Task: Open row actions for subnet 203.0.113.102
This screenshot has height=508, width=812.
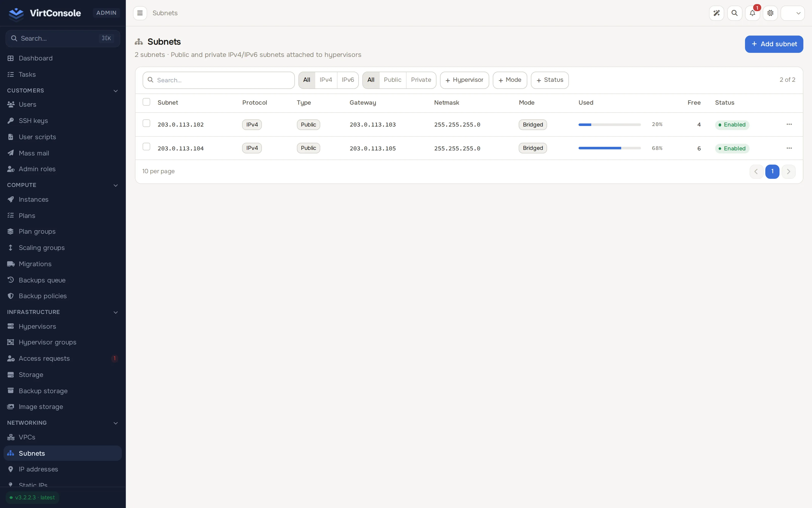Action: point(789,124)
